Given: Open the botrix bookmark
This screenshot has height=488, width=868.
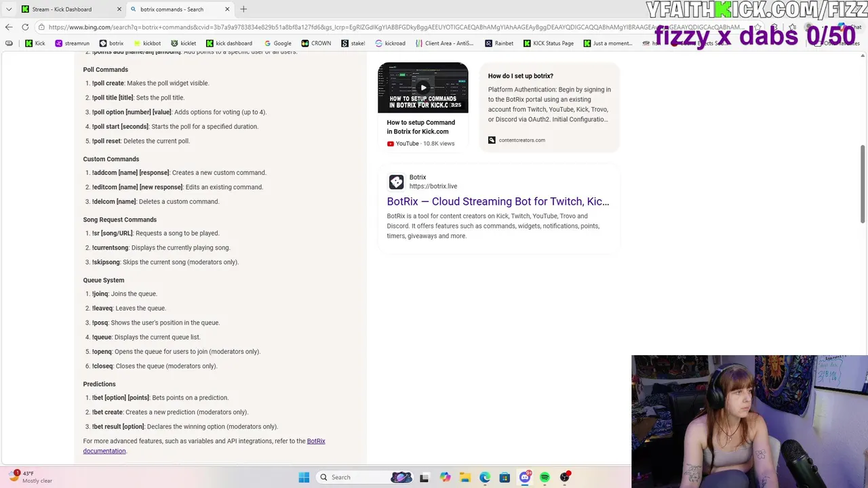Looking at the screenshot, I should pyautogui.click(x=111, y=43).
